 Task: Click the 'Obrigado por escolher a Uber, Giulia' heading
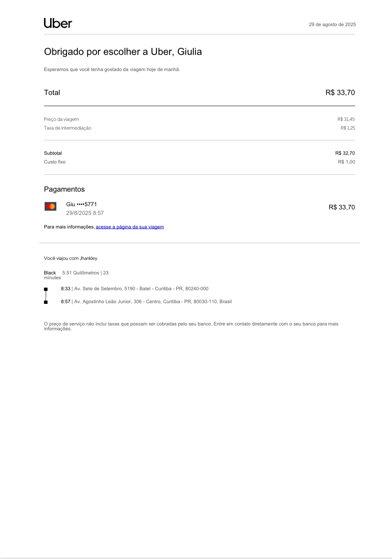[x=123, y=52]
